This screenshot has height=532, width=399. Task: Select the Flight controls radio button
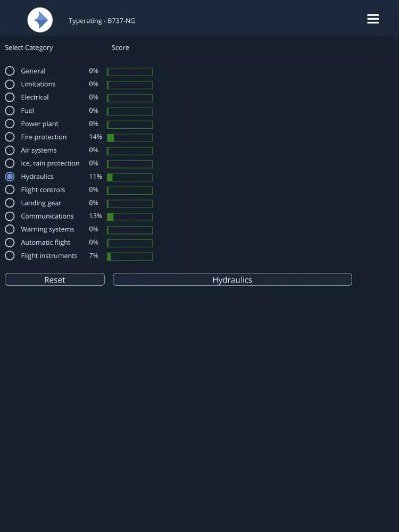click(x=10, y=190)
